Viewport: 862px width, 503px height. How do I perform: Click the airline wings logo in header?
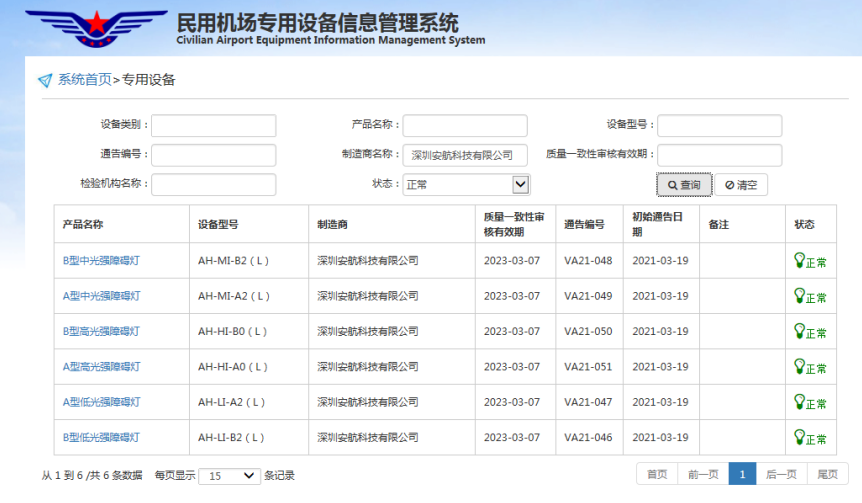click(x=96, y=28)
